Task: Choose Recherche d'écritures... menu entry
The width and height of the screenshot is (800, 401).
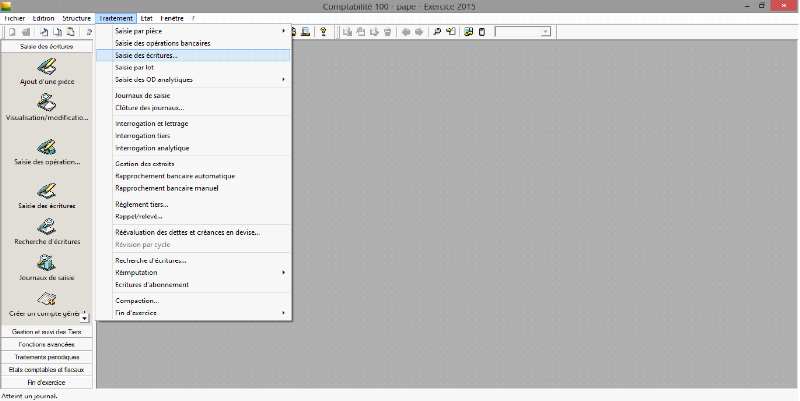Action: (194, 260)
